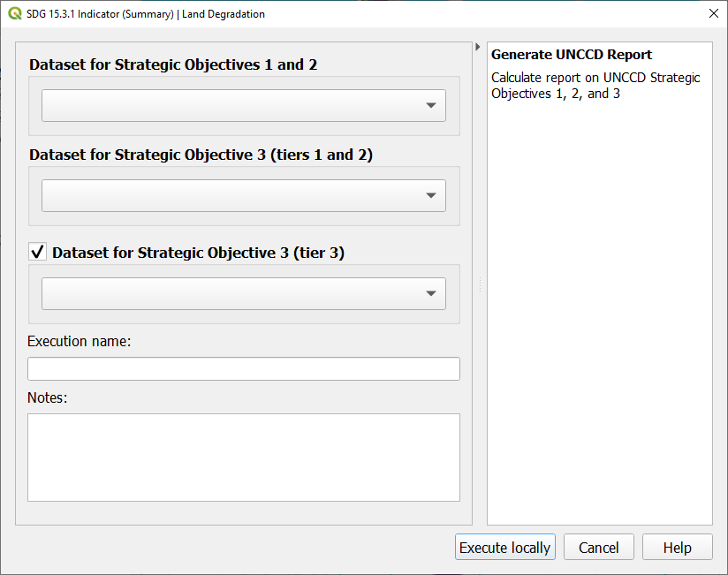Click inside the Notes text area
Image resolution: width=728 pixels, height=575 pixels.
click(x=244, y=457)
